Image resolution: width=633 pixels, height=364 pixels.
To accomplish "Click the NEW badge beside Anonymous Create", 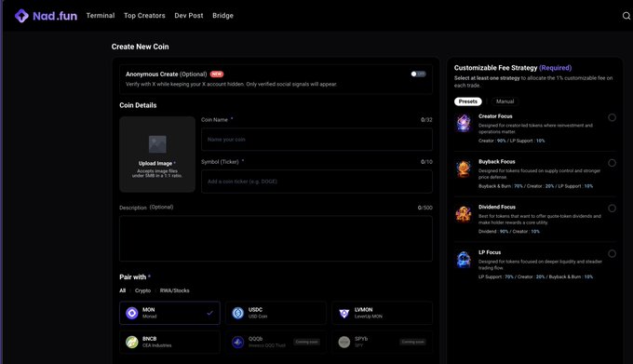I will click(x=217, y=74).
